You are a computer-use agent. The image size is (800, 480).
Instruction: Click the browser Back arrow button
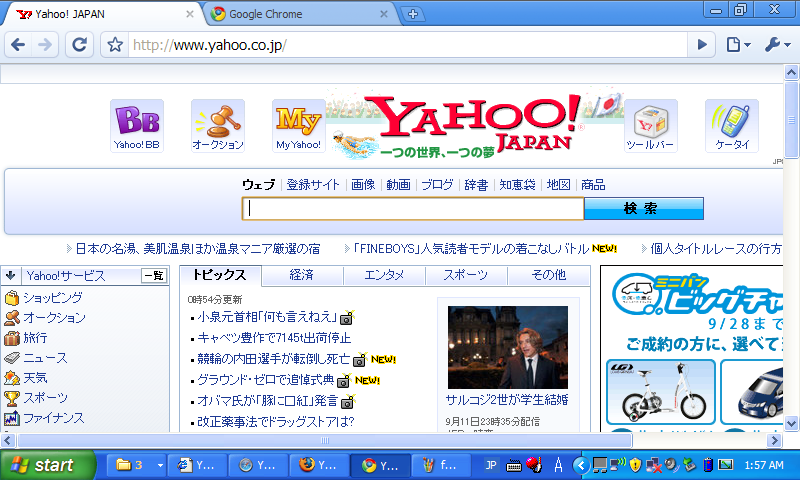coord(18,45)
